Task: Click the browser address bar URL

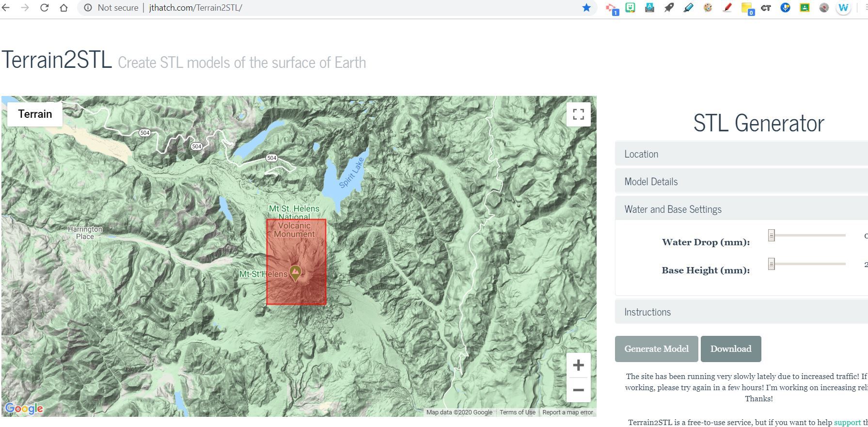Action: [x=196, y=8]
